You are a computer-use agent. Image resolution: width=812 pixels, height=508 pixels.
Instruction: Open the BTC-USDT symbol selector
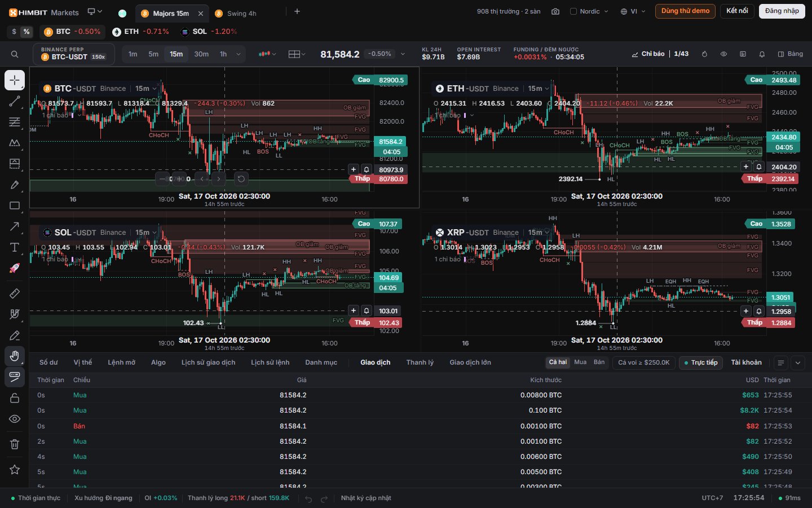pos(74,54)
